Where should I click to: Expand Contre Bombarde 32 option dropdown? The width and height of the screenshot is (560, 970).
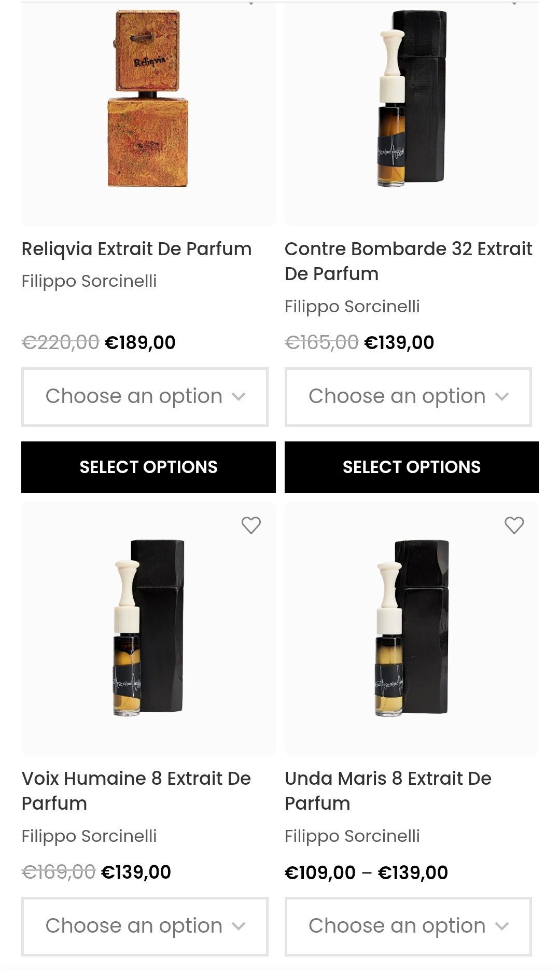click(x=408, y=397)
